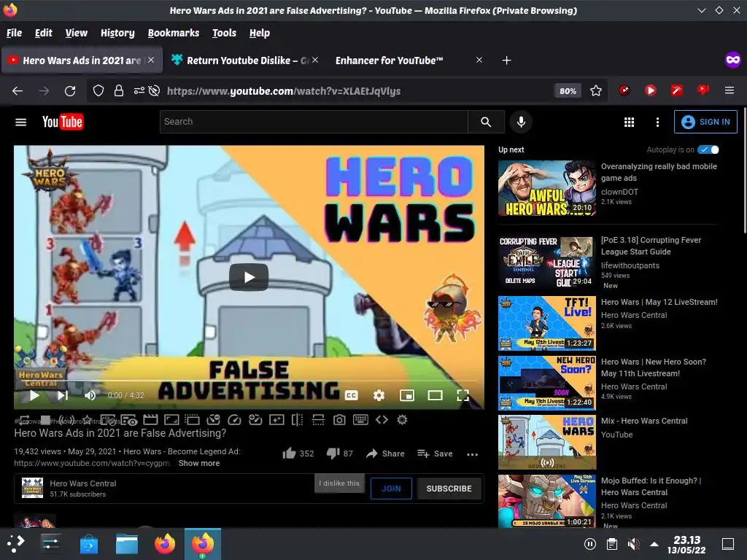Reset the 80% page zoom indicator
The image size is (747, 560).
(568, 90)
